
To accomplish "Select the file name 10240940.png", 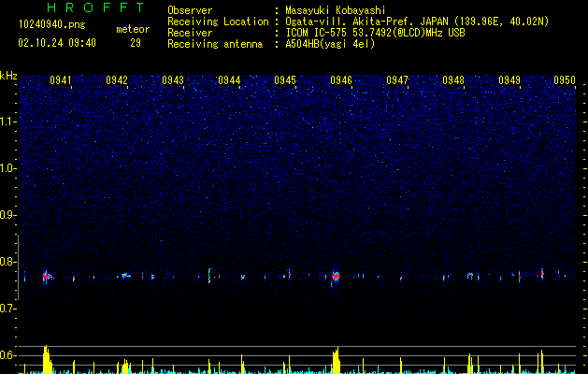I will coord(51,25).
